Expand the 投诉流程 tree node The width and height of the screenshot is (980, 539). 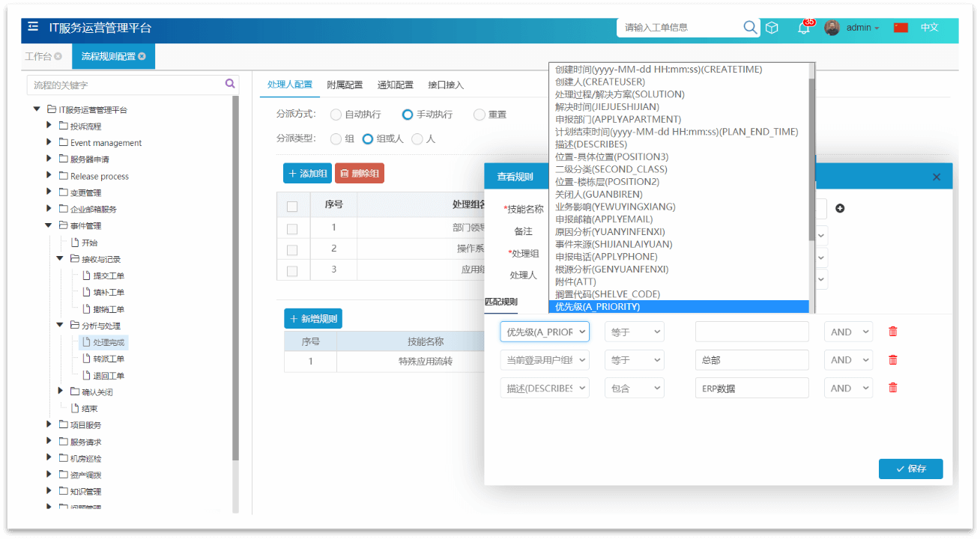[49, 126]
